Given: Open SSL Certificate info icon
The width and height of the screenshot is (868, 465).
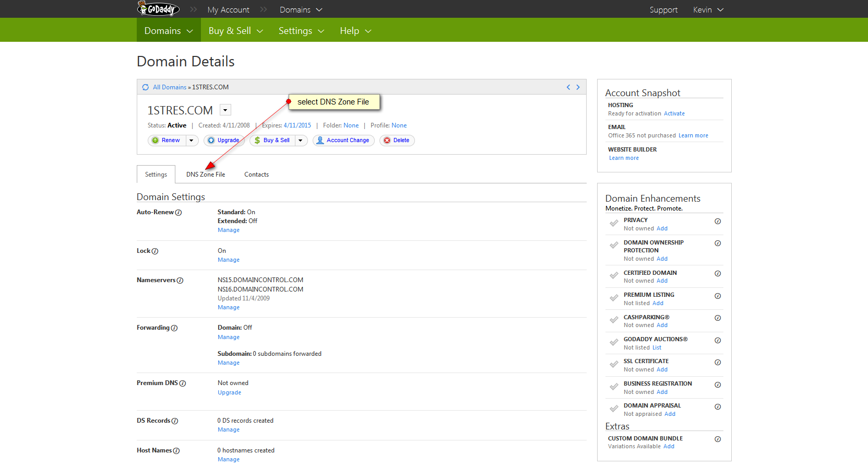Looking at the screenshot, I should point(718,363).
